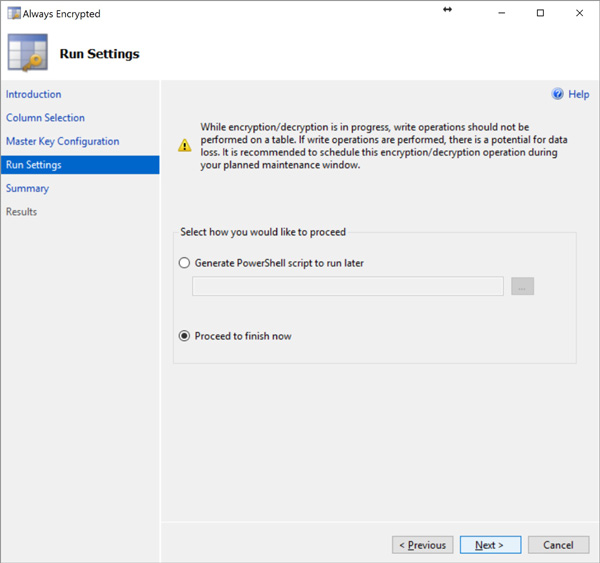Click the Previous button

422,545
